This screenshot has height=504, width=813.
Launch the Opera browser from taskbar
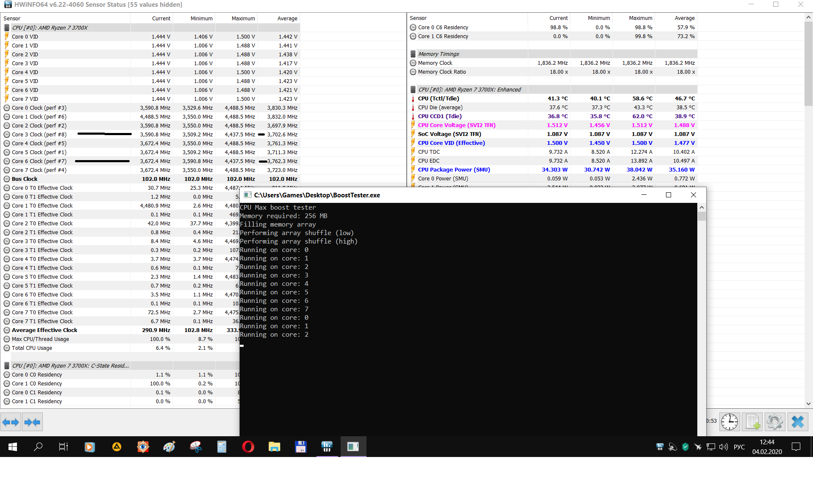pos(248,447)
